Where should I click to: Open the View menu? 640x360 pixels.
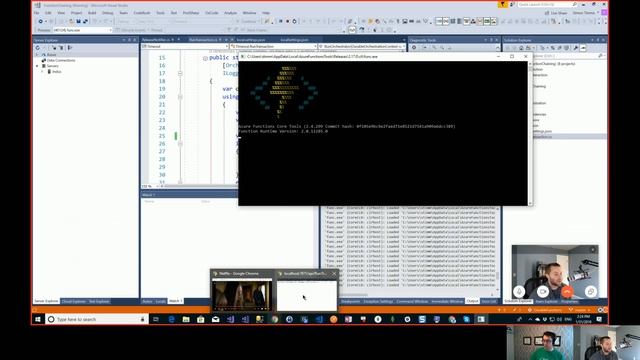pyautogui.click(x=61, y=13)
